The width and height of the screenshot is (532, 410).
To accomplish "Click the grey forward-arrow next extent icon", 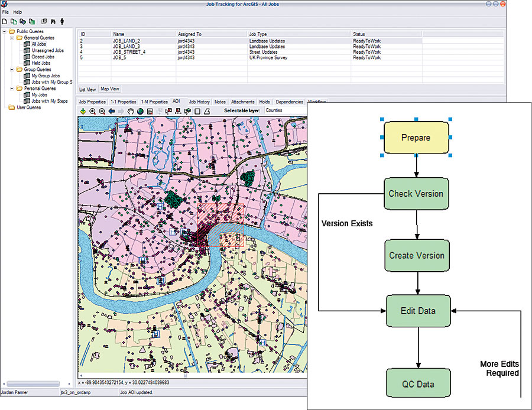I will [121, 111].
